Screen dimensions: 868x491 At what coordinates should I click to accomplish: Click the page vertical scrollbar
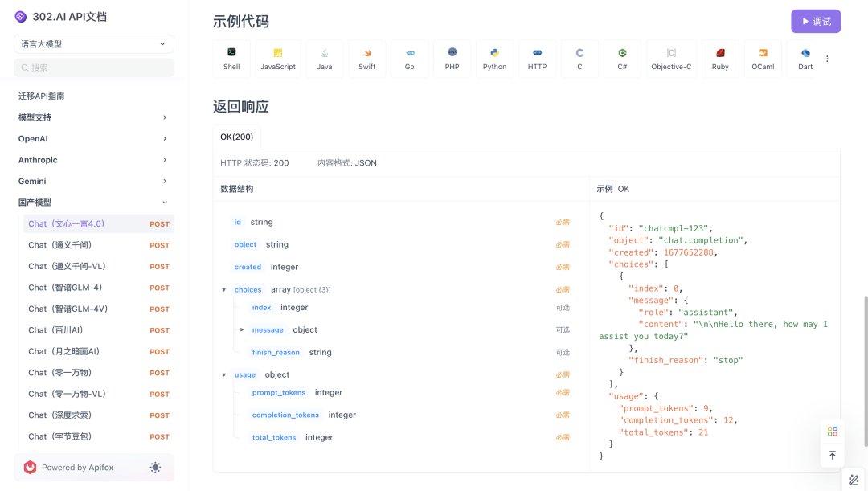(866, 371)
